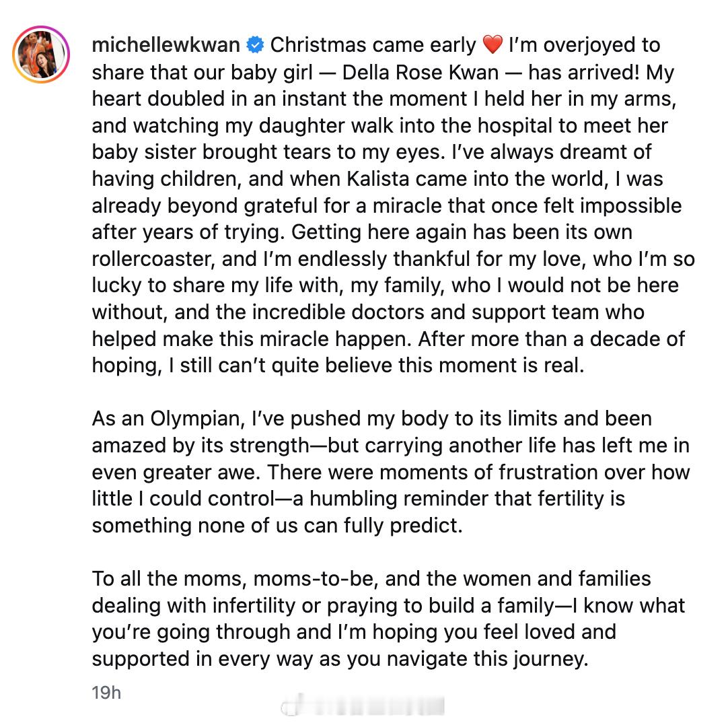This screenshot has width=728, height=723.
Task: Click the line "supported in every way as you navigate"
Action: pyautogui.click(x=340, y=659)
